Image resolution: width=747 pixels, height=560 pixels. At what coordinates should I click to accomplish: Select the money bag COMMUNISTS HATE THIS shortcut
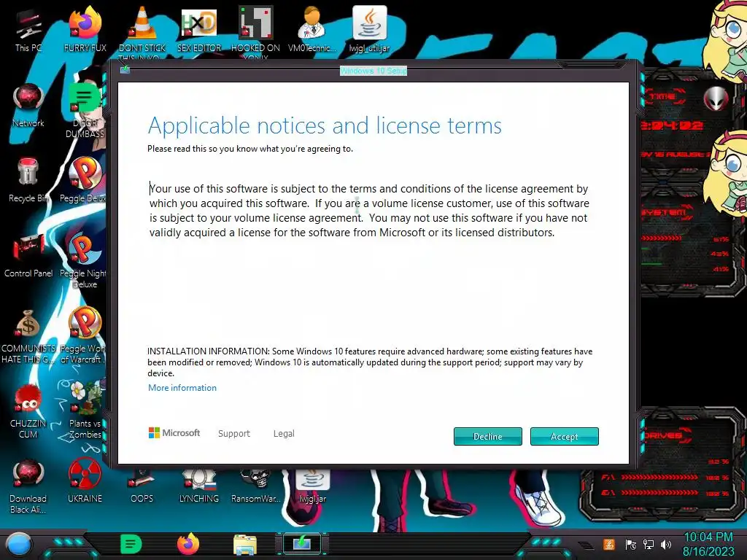(x=28, y=336)
